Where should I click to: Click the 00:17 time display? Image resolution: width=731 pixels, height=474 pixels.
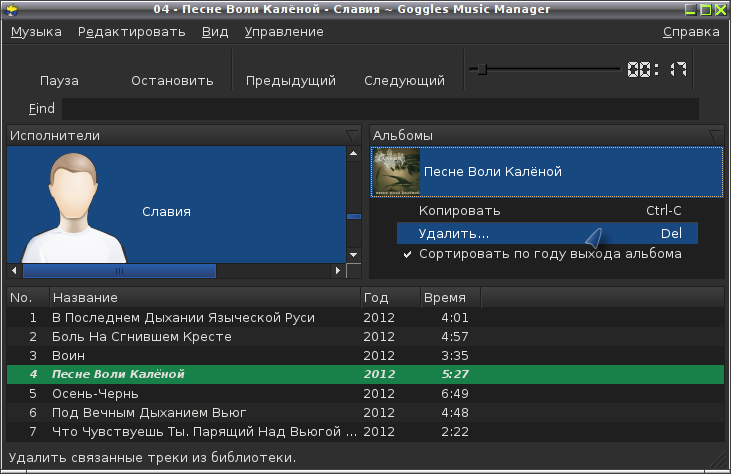coord(656,69)
